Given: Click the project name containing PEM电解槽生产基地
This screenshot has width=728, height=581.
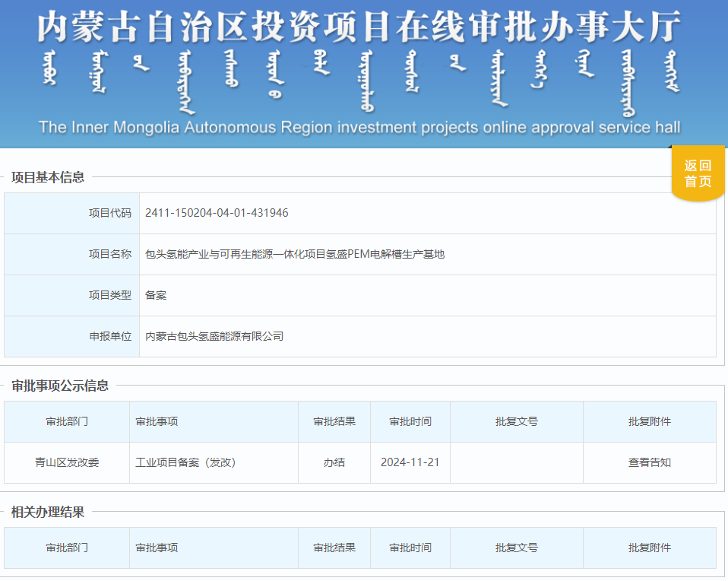Looking at the screenshot, I should 295,254.
